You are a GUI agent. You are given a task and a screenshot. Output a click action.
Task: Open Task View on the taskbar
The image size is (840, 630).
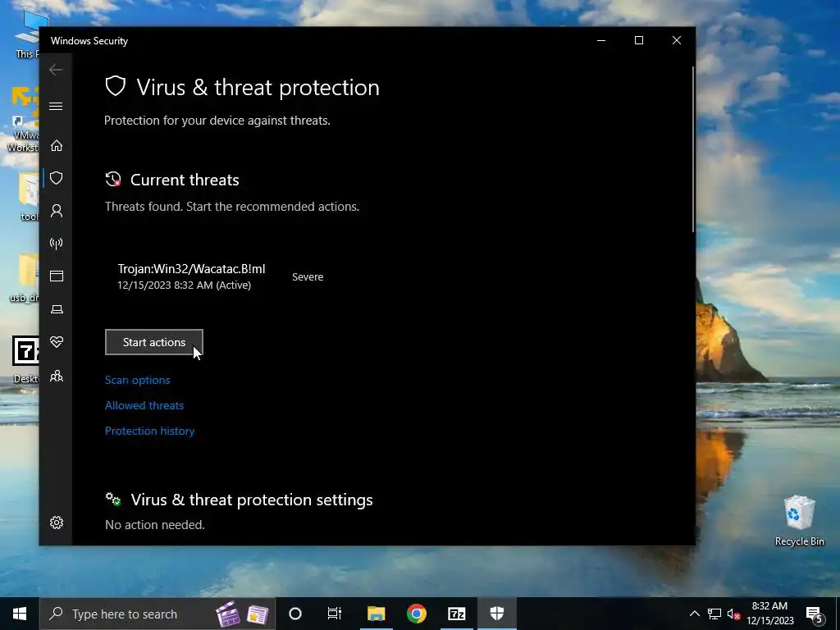(335, 614)
